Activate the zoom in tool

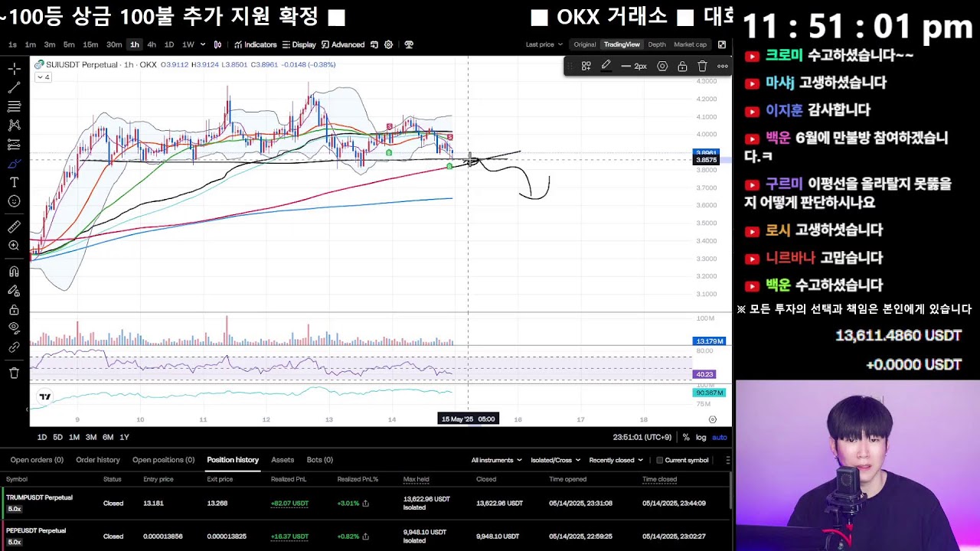pos(14,246)
